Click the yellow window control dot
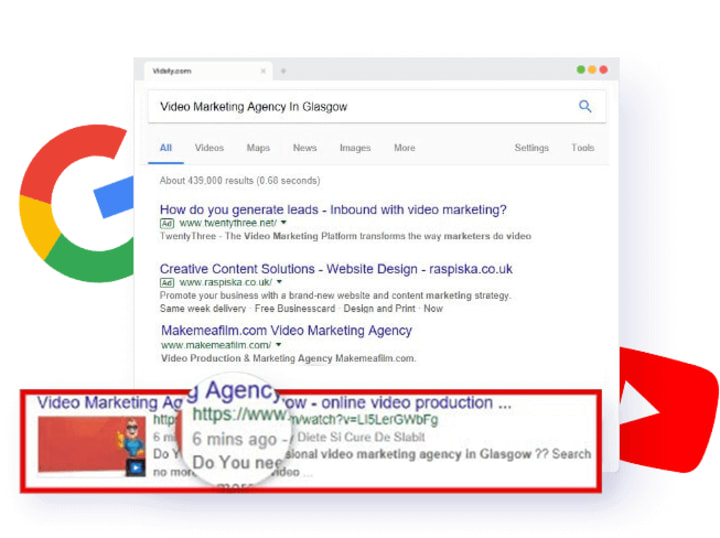This screenshot has height=538, width=720. 592,69
